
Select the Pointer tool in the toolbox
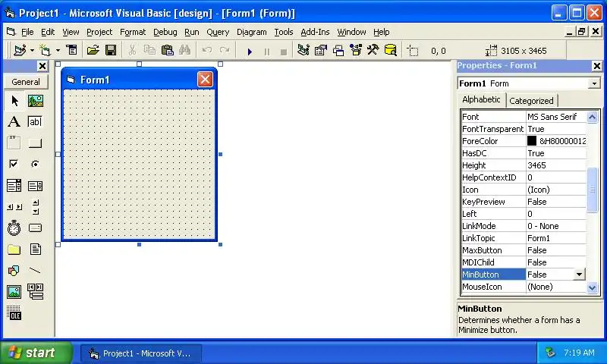point(14,101)
